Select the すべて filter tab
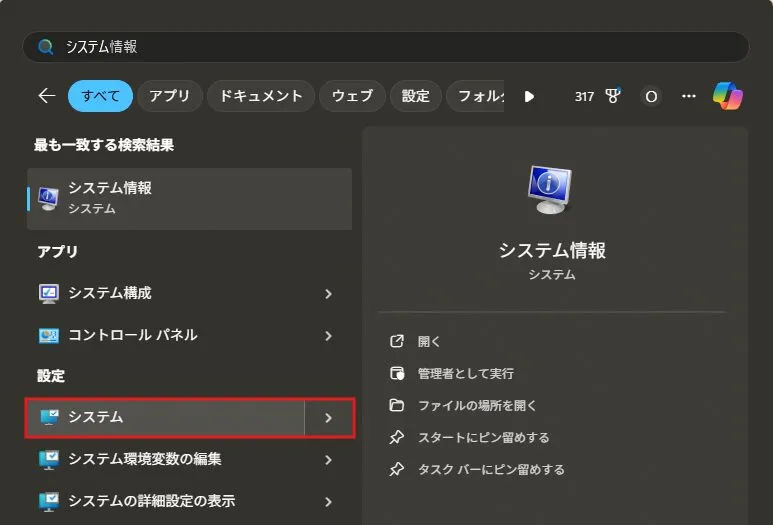 click(x=100, y=96)
